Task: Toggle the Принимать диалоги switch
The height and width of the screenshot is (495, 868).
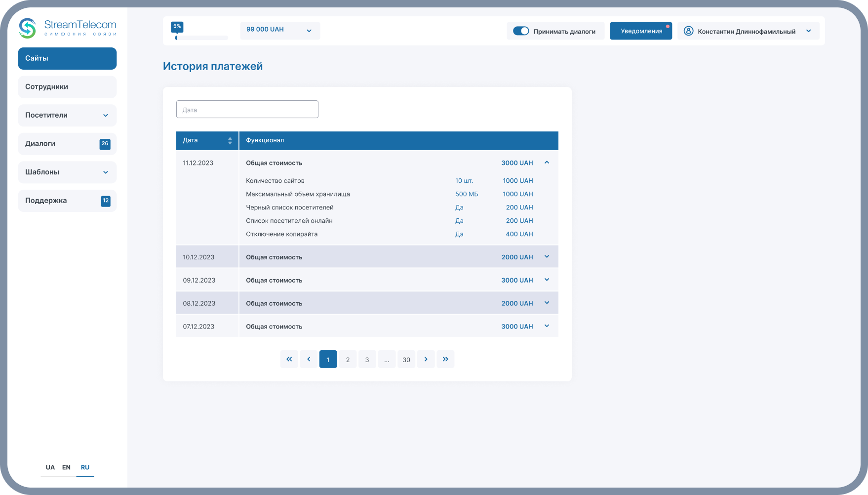Action: (521, 31)
